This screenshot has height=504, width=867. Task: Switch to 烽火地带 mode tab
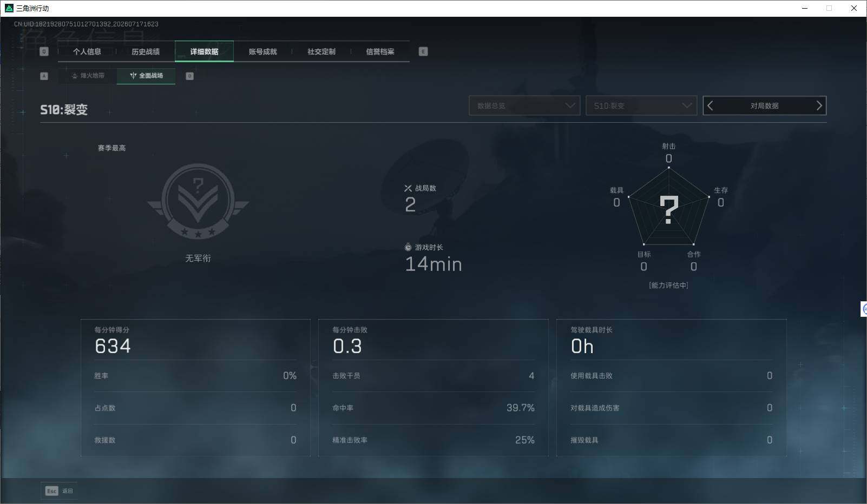click(88, 76)
